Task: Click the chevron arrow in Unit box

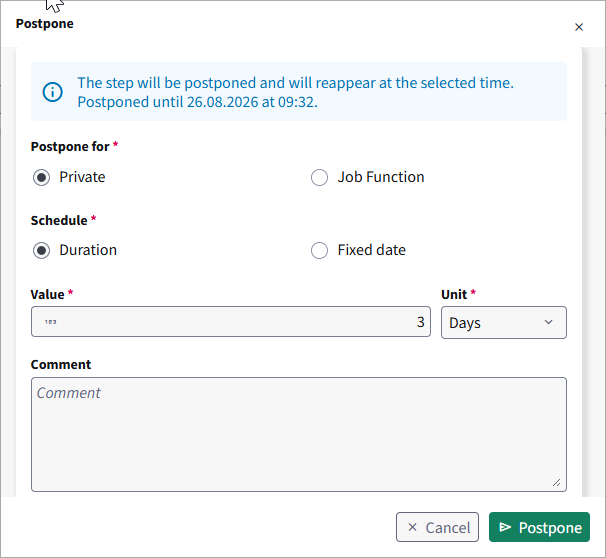Action: click(548, 322)
